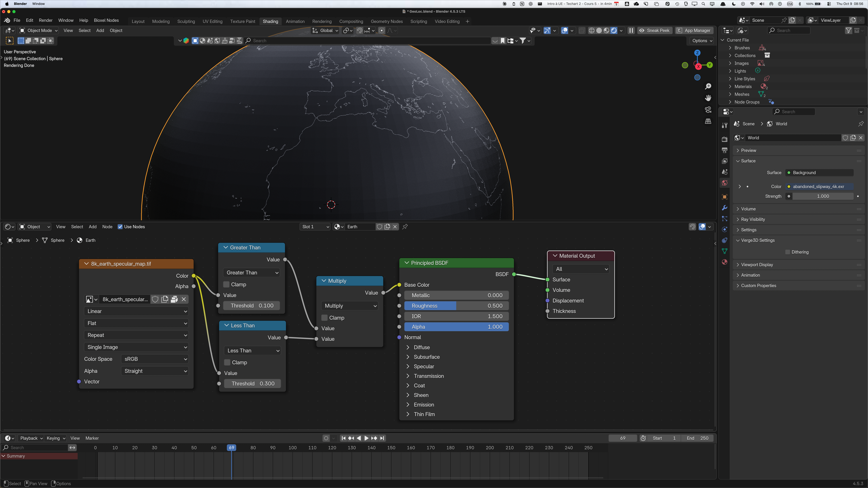This screenshot has height=488, width=868.
Task: Jump to the timeline end frame
Action: click(x=382, y=438)
